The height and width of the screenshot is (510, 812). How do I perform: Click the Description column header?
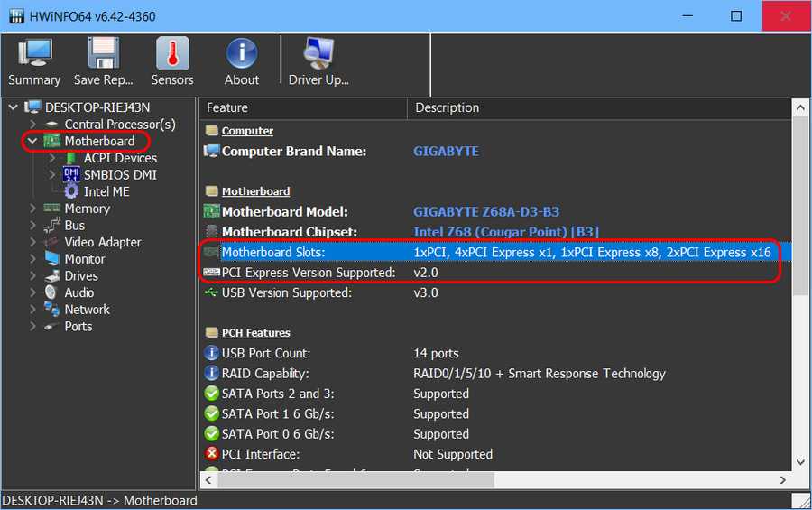(x=447, y=107)
